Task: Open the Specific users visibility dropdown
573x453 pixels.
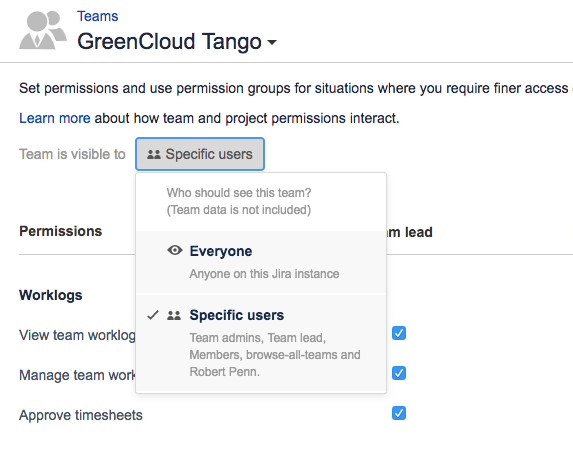Action: 200,154
